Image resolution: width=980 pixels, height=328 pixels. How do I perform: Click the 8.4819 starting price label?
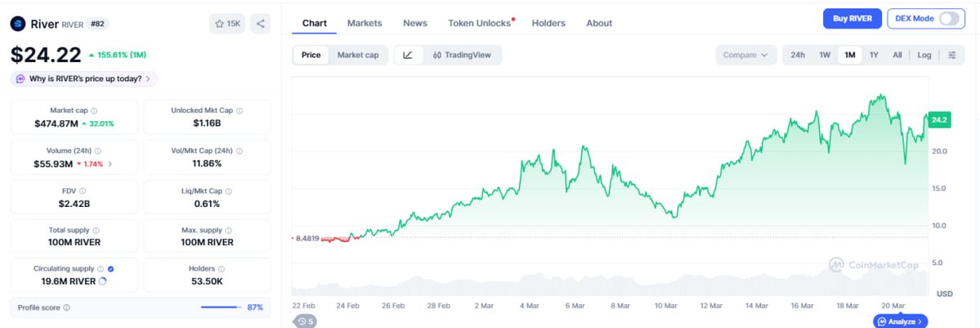click(x=307, y=238)
